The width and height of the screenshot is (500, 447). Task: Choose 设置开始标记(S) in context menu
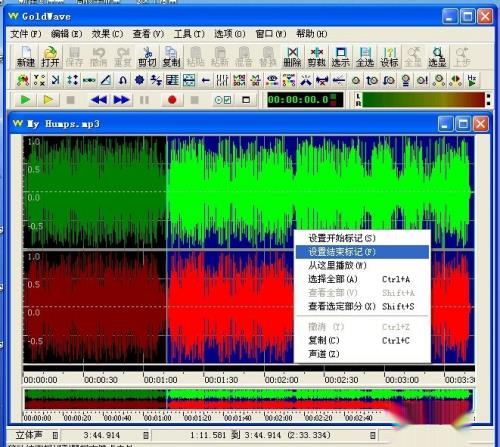[362, 238]
